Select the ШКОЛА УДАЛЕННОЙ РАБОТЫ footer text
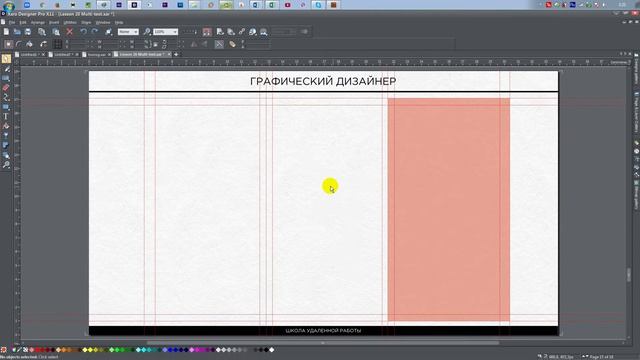Viewport: 640px width, 360px height. point(323,331)
